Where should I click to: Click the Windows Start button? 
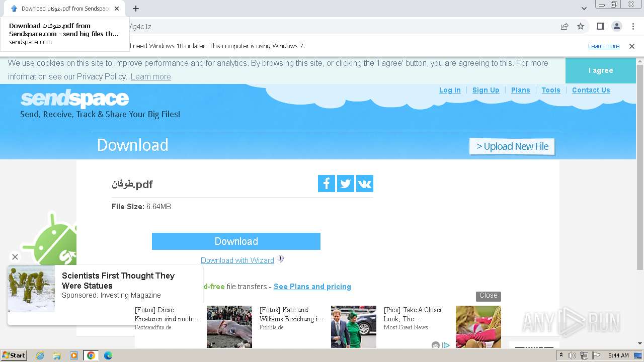coord(14,355)
